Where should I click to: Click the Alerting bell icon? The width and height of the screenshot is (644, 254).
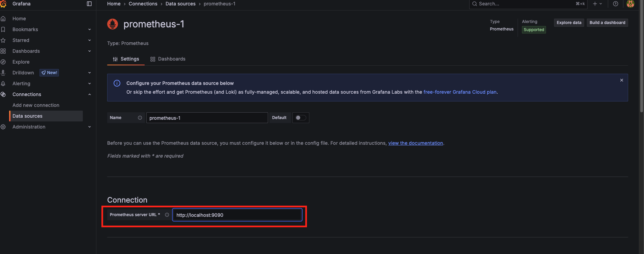pyautogui.click(x=3, y=84)
